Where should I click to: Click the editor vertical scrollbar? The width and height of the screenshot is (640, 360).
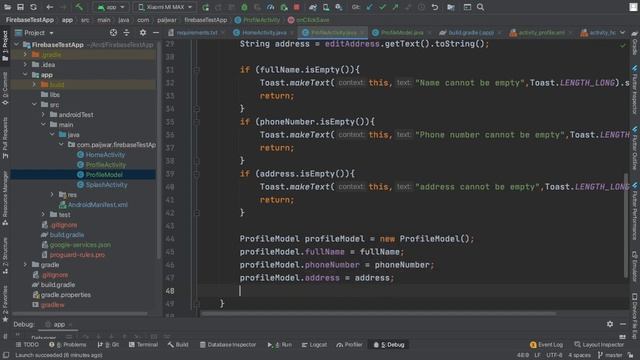626,224
